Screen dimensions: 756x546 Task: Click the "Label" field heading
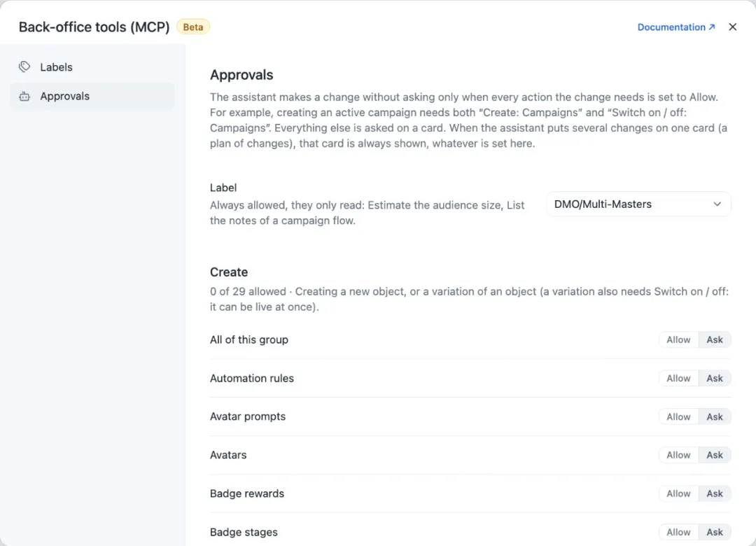click(223, 188)
